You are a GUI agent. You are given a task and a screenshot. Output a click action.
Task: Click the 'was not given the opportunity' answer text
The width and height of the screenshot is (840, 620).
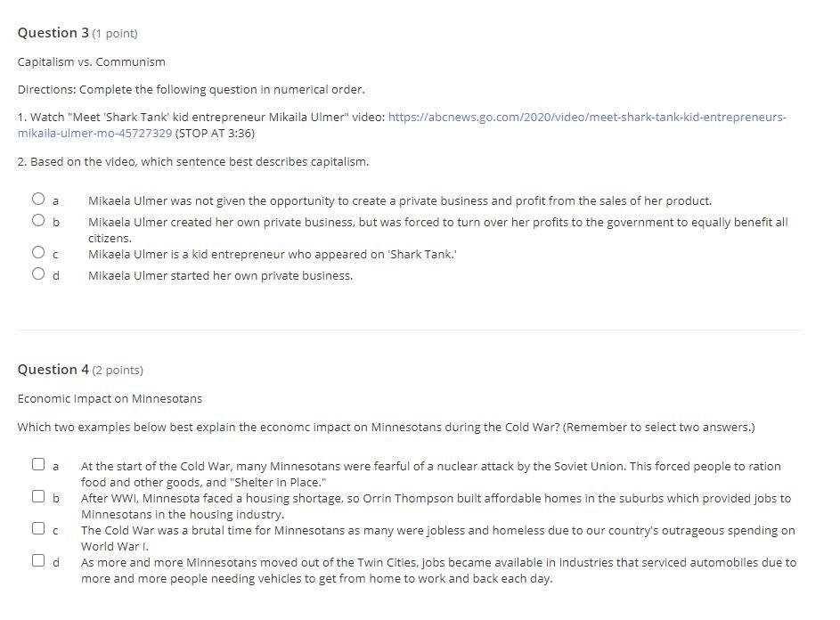point(399,200)
